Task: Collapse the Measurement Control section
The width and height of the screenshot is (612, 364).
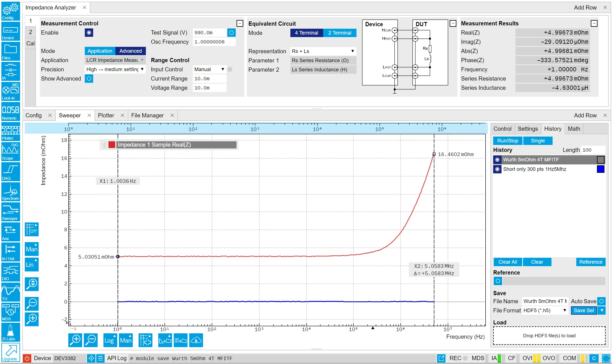Action: click(240, 23)
